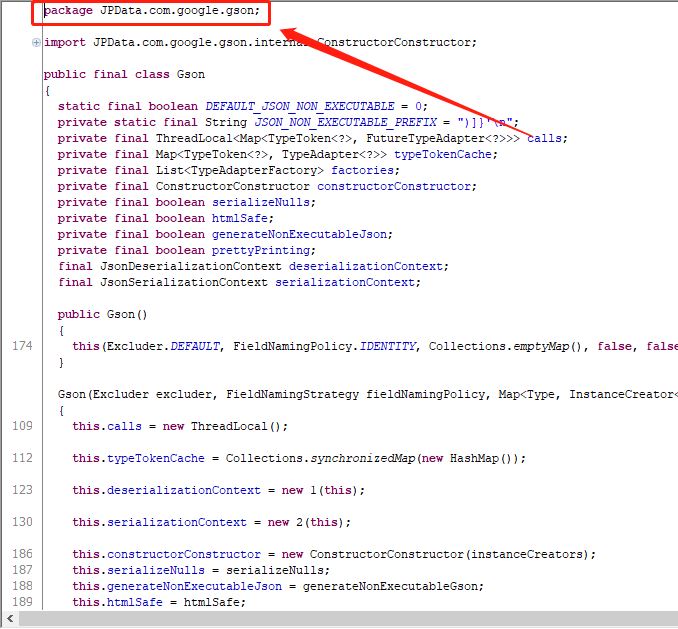Image resolution: width=678 pixels, height=629 pixels.
Task: Click line number 187 in the gutter
Action: tap(22, 570)
